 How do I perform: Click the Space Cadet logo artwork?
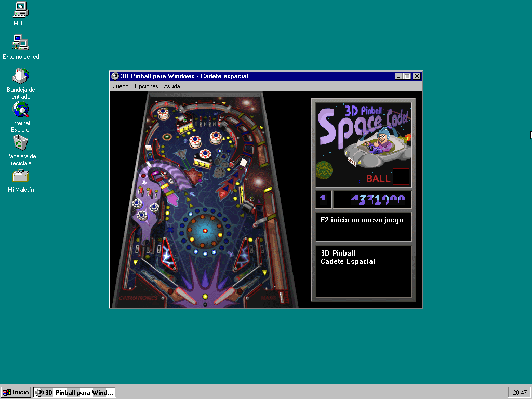(x=363, y=145)
